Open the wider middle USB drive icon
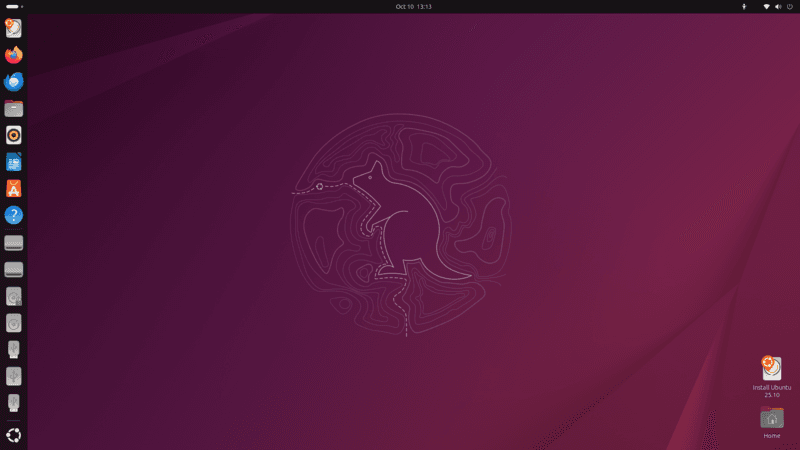The height and width of the screenshot is (450, 800). point(14,377)
